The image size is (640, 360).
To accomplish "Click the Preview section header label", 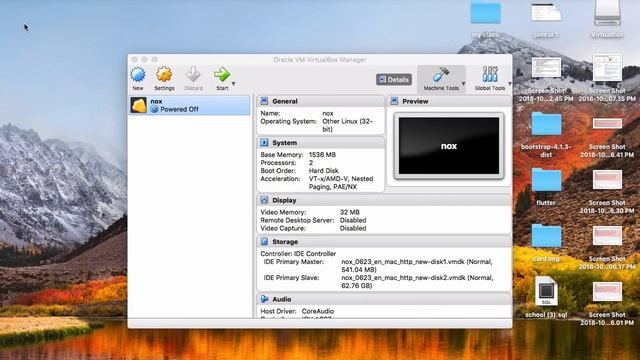I will click(x=415, y=101).
